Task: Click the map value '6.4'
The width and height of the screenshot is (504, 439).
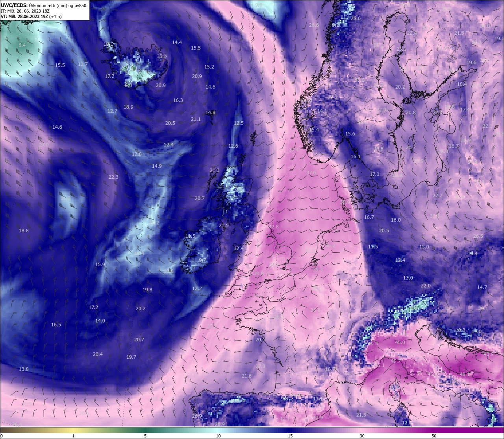Action: [x=22, y=45]
